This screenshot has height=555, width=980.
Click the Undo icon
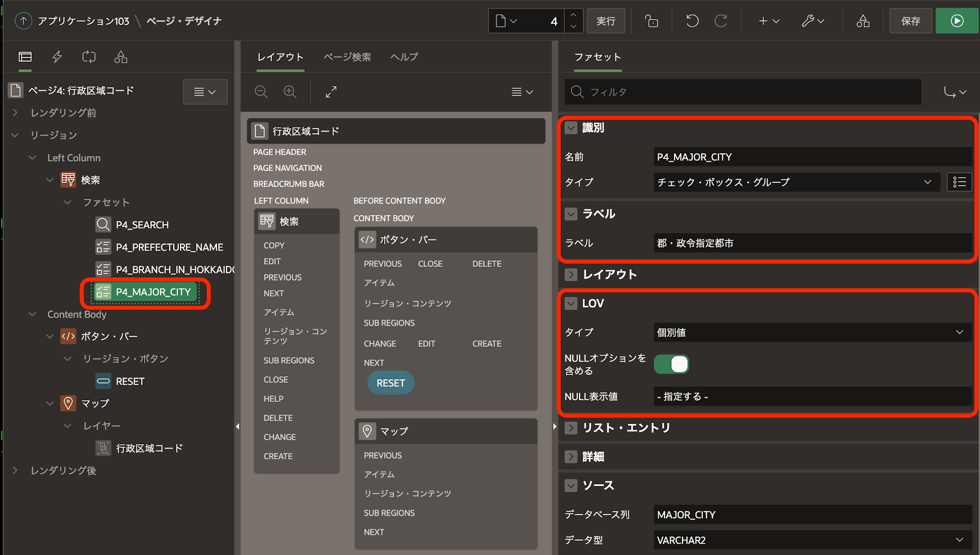click(692, 21)
